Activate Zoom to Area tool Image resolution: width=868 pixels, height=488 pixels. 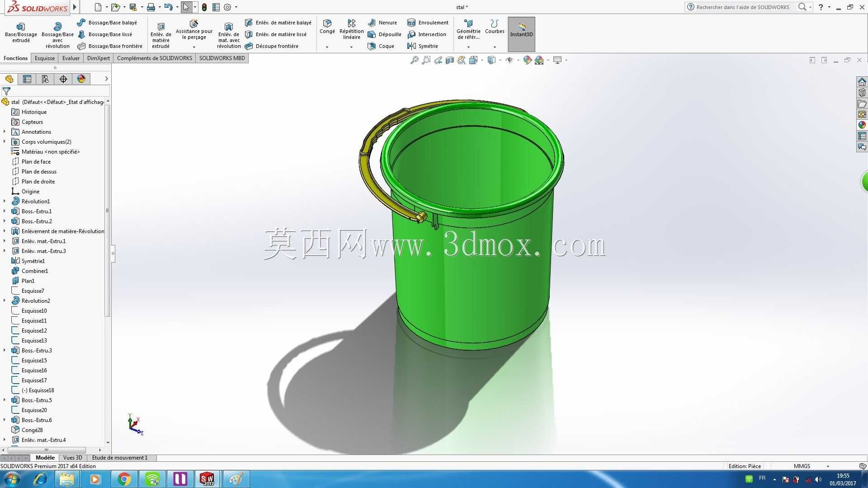tap(426, 60)
